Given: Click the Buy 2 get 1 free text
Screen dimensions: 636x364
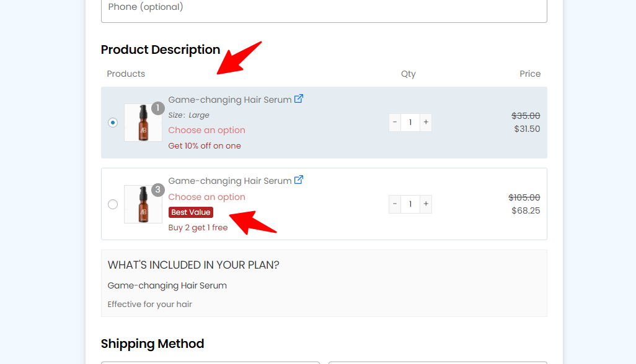Looking at the screenshot, I should 198,227.
